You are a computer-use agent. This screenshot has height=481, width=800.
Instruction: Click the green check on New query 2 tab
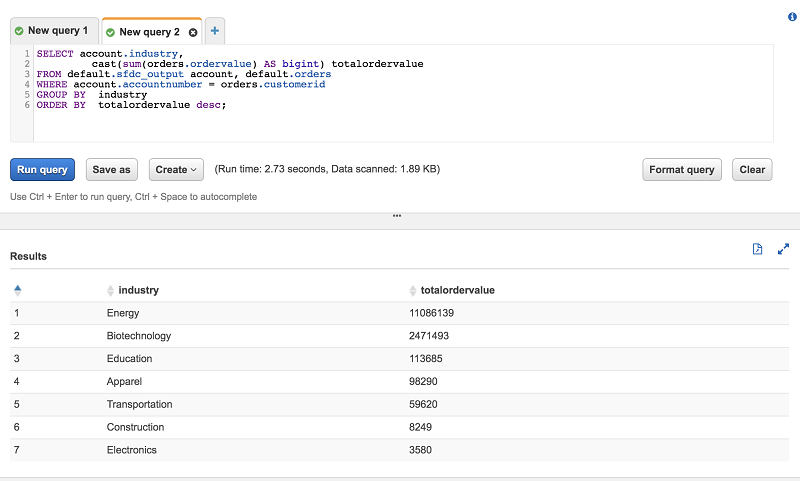tap(110, 33)
